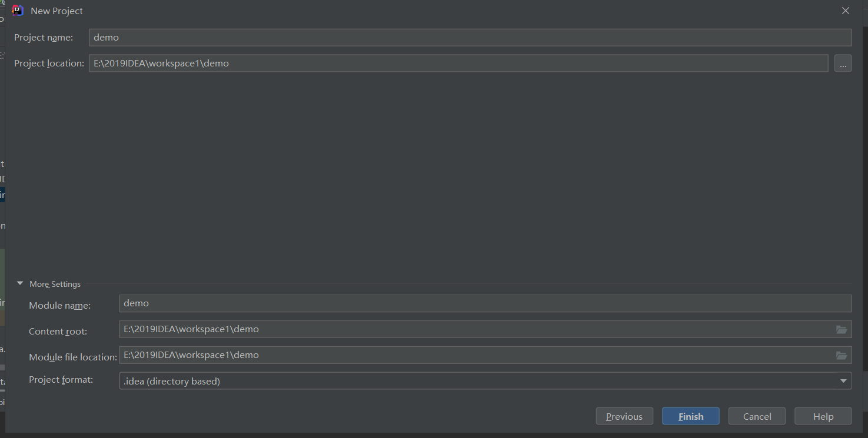Open folder browser for Module file location

tap(842, 355)
